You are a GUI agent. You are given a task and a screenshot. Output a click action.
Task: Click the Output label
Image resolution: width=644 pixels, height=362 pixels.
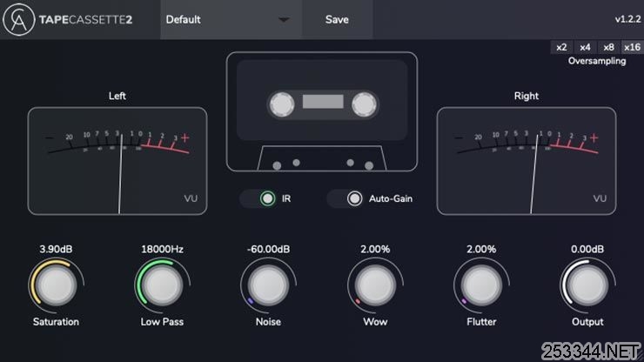(x=587, y=322)
